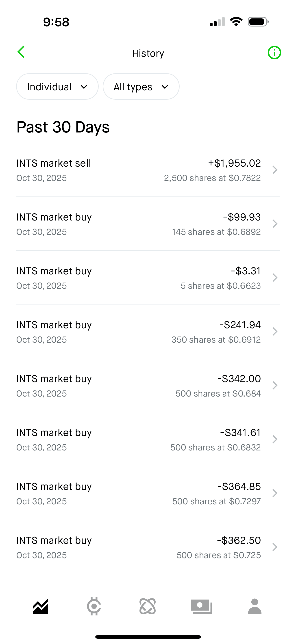Tap chevron for the $241.94 buy
Viewport: 296px width, 644px height.
click(x=275, y=331)
